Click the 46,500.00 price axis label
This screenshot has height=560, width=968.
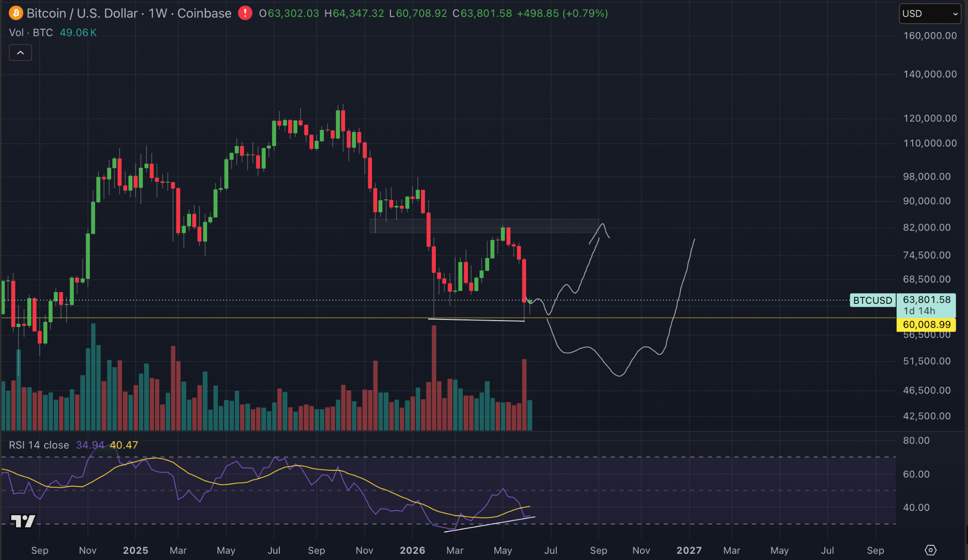(927, 390)
